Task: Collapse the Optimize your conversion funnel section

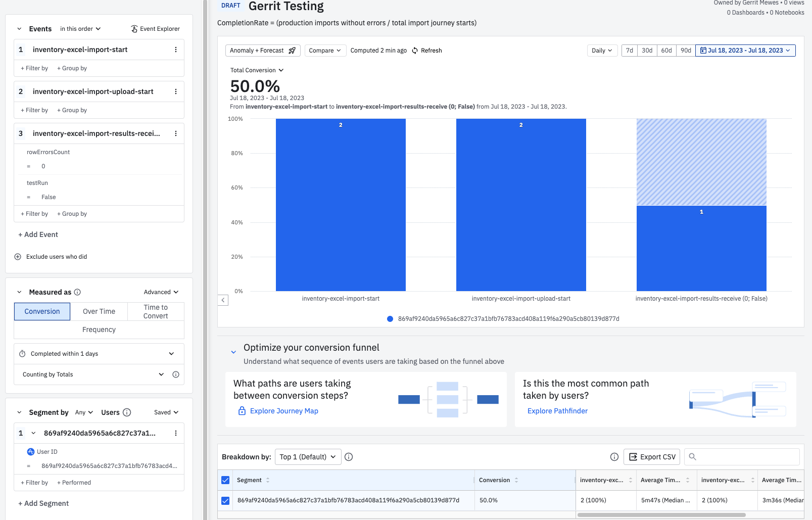Action: 233,352
